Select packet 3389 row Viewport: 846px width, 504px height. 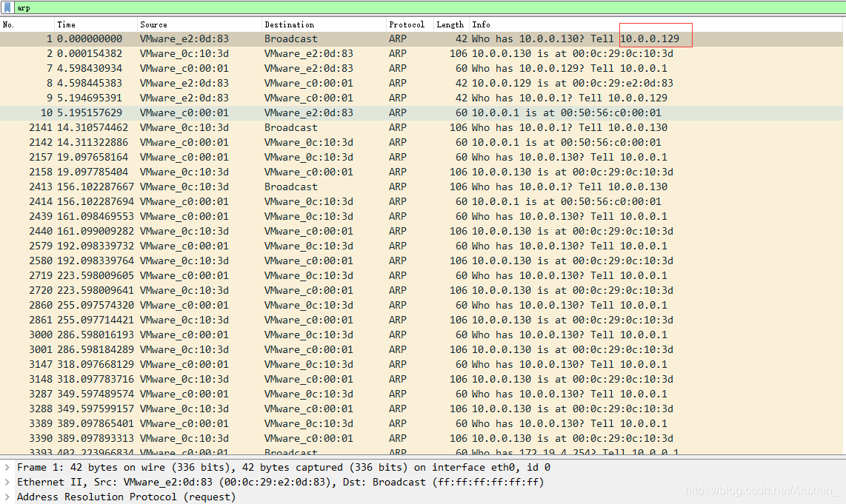422,424
